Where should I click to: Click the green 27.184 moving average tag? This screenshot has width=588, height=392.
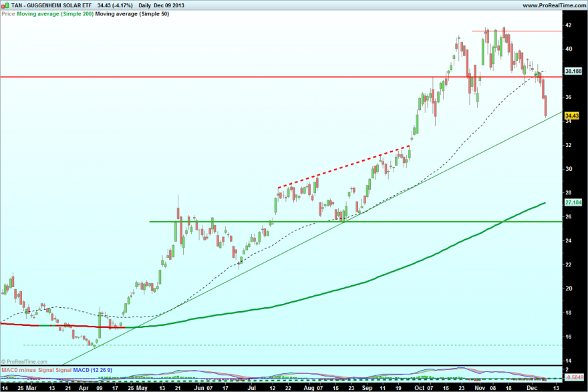coord(573,202)
